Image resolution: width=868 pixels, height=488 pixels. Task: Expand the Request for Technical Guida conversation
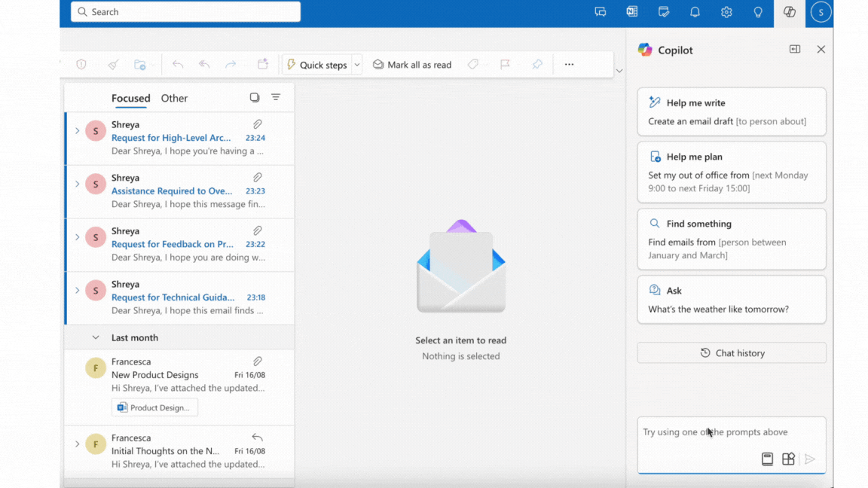(78, 291)
